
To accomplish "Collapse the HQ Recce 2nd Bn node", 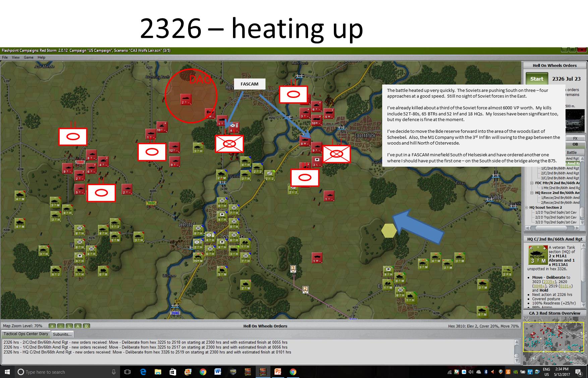I will [532, 193].
